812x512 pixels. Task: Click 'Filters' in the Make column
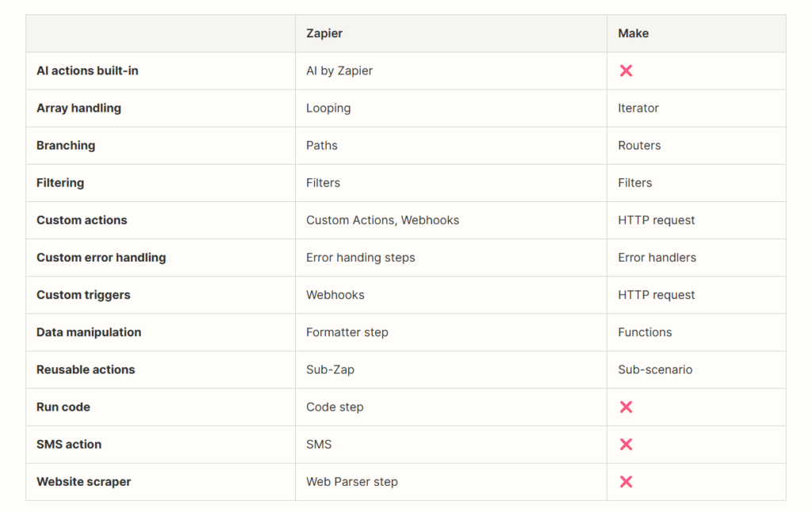(x=635, y=182)
